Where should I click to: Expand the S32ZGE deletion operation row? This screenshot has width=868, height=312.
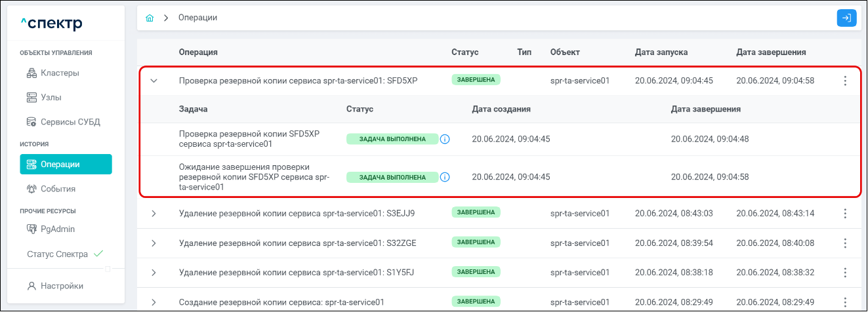click(x=154, y=243)
